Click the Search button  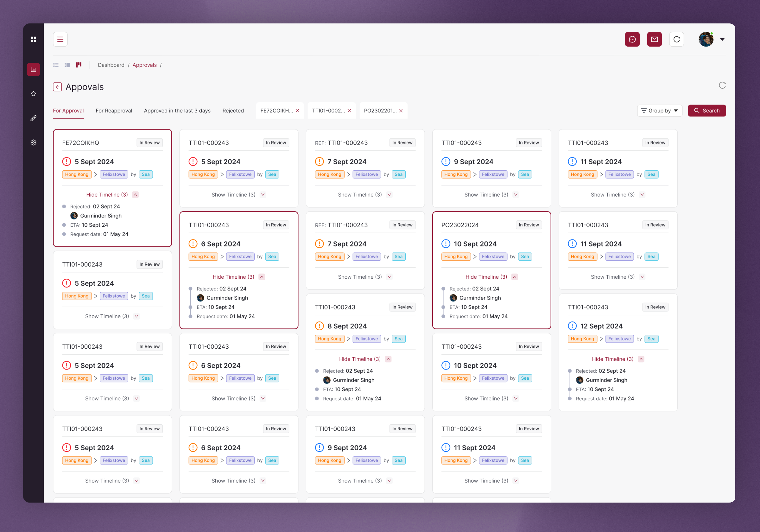tap(706, 111)
